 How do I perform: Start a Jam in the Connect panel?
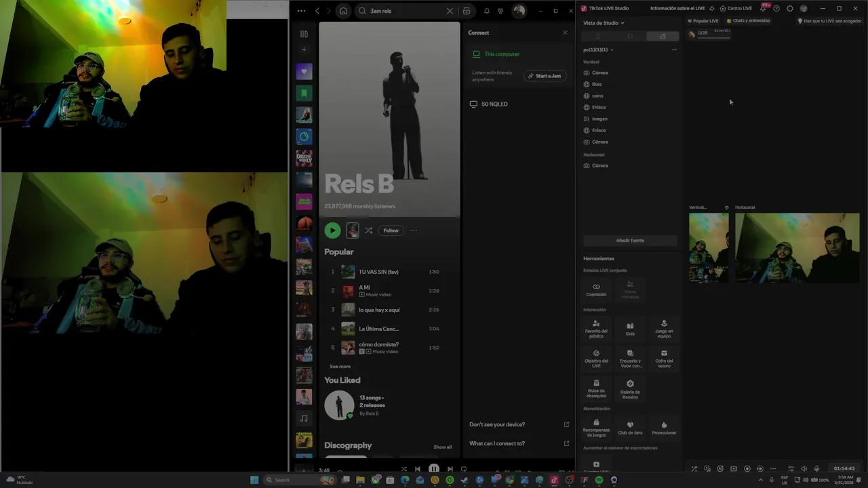click(545, 76)
